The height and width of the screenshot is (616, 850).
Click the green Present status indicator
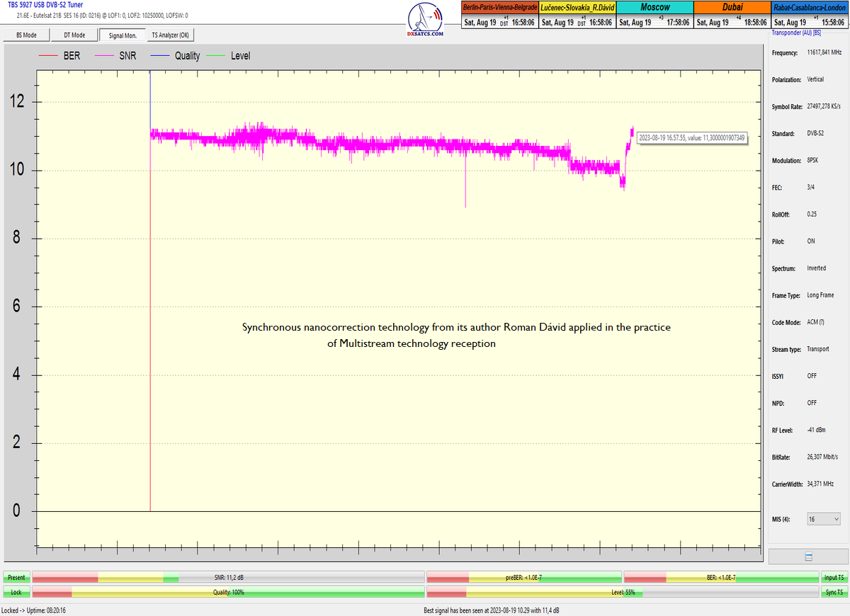[16, 578]
